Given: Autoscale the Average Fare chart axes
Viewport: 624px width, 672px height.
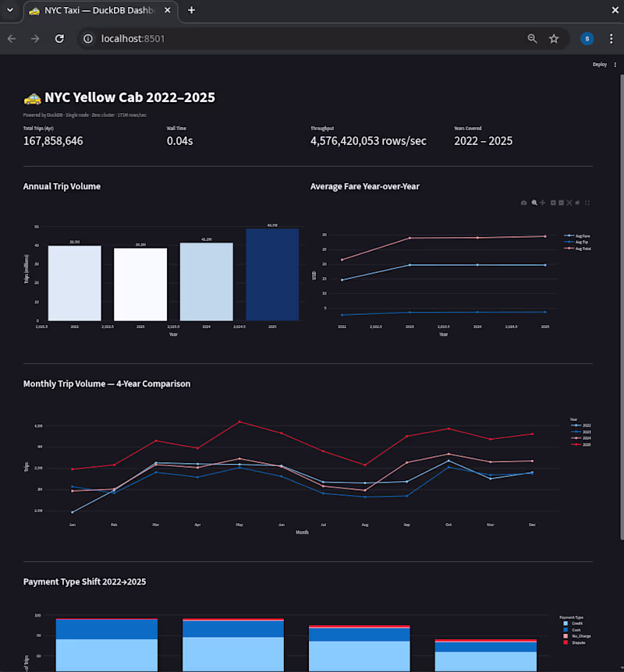Looking at the screenshot, I should (x=569, y=203).
